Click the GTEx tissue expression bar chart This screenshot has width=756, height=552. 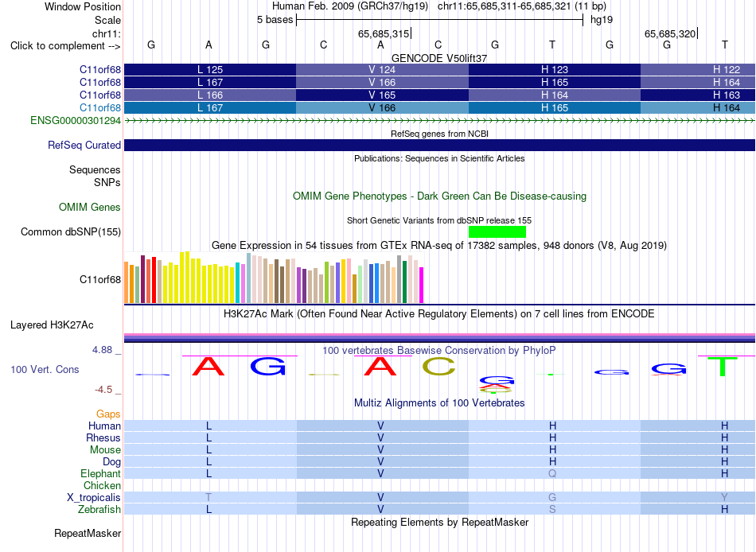coord(274,278)
